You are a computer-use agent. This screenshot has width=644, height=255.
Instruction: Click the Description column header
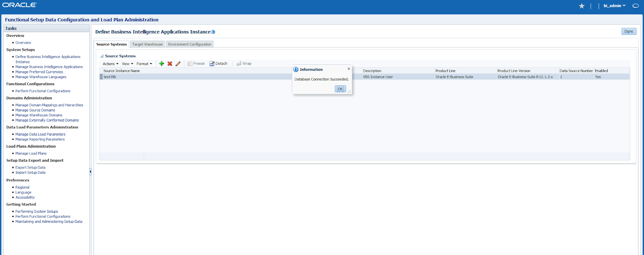[372, 71]
